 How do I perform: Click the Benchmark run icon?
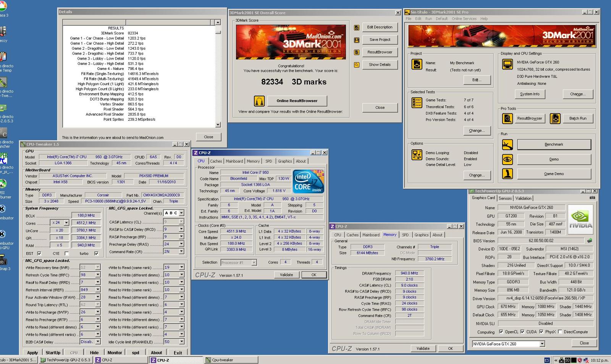click(x=508, y=145)
